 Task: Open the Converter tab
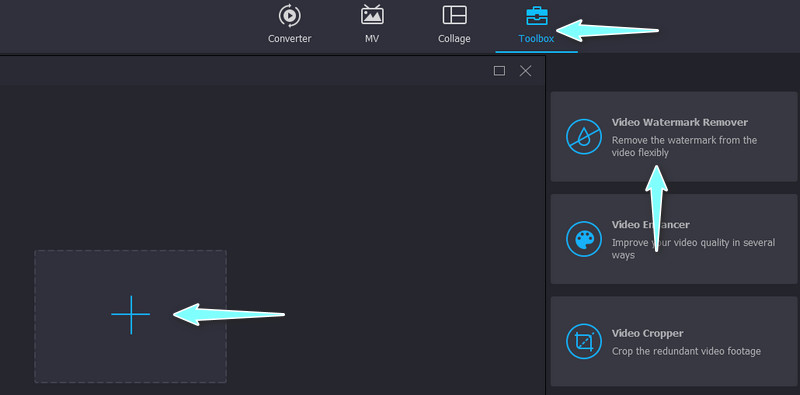[289, 24]
